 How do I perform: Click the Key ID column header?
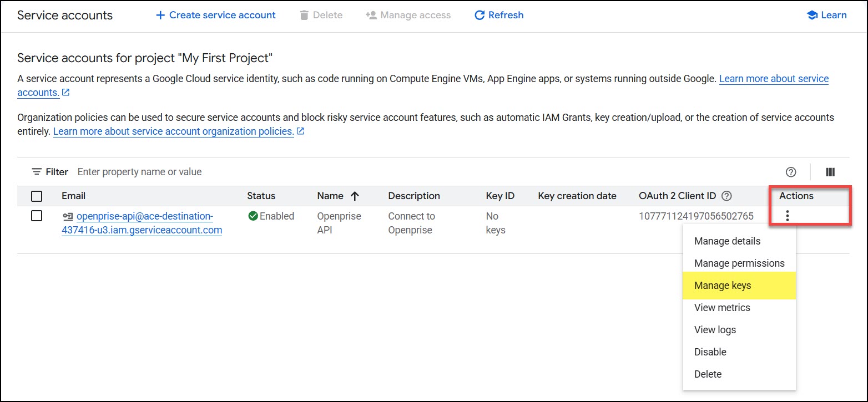[x=500, y=196]
